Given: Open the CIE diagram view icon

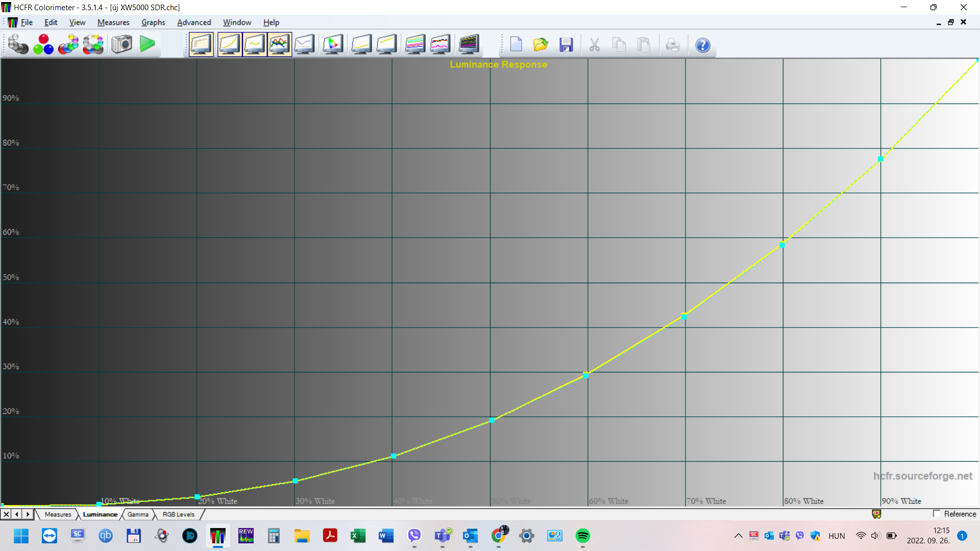Looking at the screenshot, I should 333,45.
